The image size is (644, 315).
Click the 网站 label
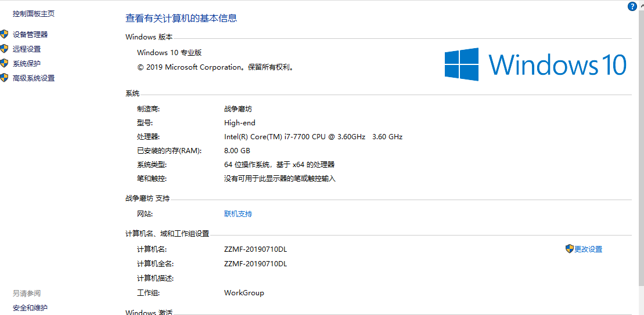click(x=145, y=213)
